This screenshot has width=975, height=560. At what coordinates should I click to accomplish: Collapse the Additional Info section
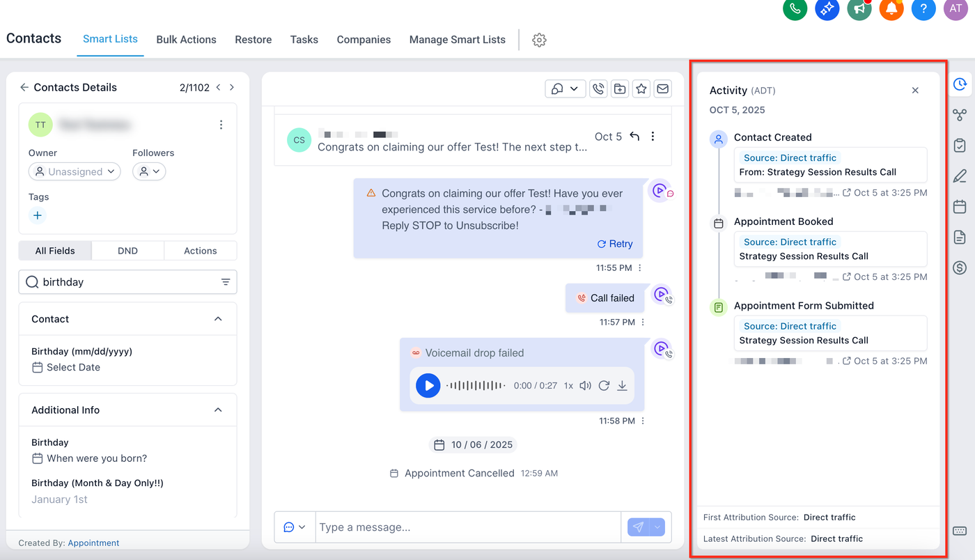point(218,410)
